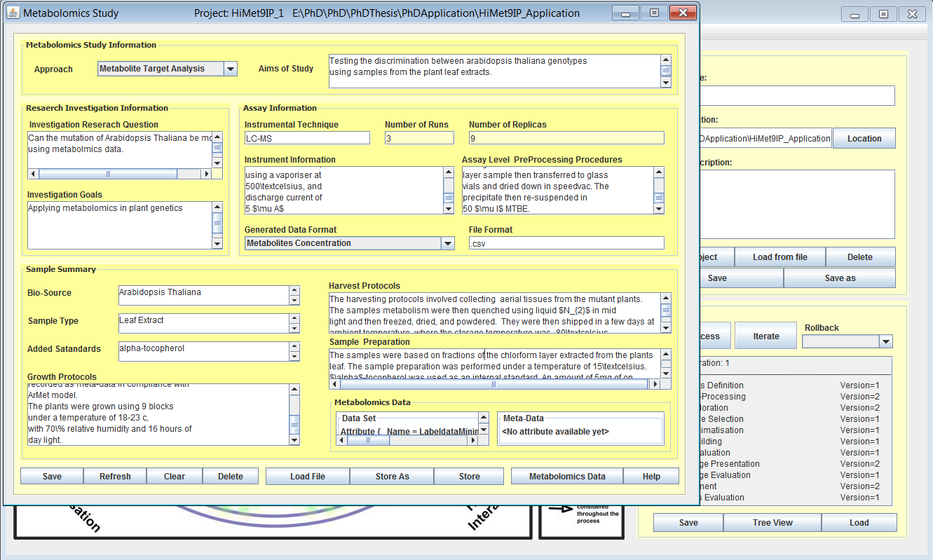Expand the Generated Data Format dropdown
Viewport: 933px width, 560px height.
point(447,243)
